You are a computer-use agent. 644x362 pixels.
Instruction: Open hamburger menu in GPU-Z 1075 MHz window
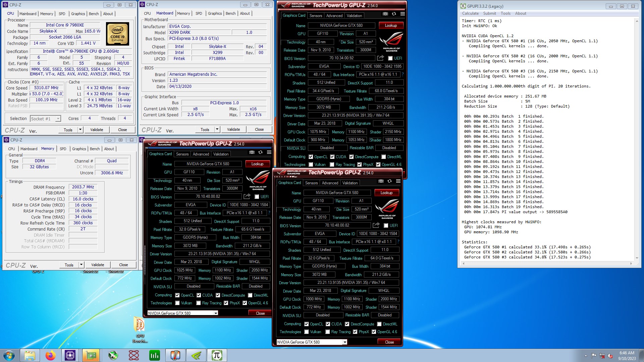[402, 14]
